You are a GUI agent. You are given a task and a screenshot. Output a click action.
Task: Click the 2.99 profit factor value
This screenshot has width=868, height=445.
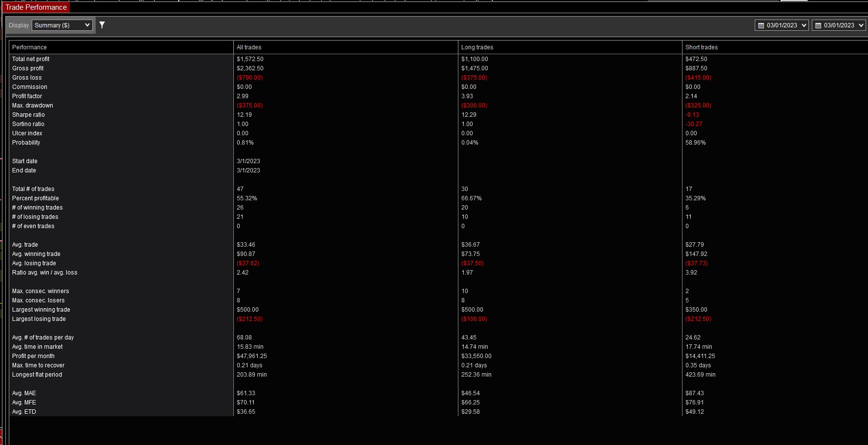point(243,96)
